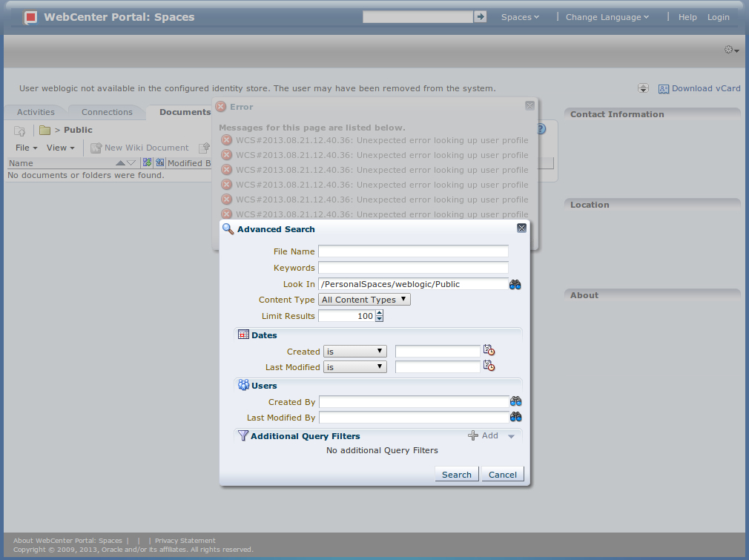The height and width of the screenshot is (560, 749).
Task: Click into the File Name text field
Action: (x=413, y=251)
